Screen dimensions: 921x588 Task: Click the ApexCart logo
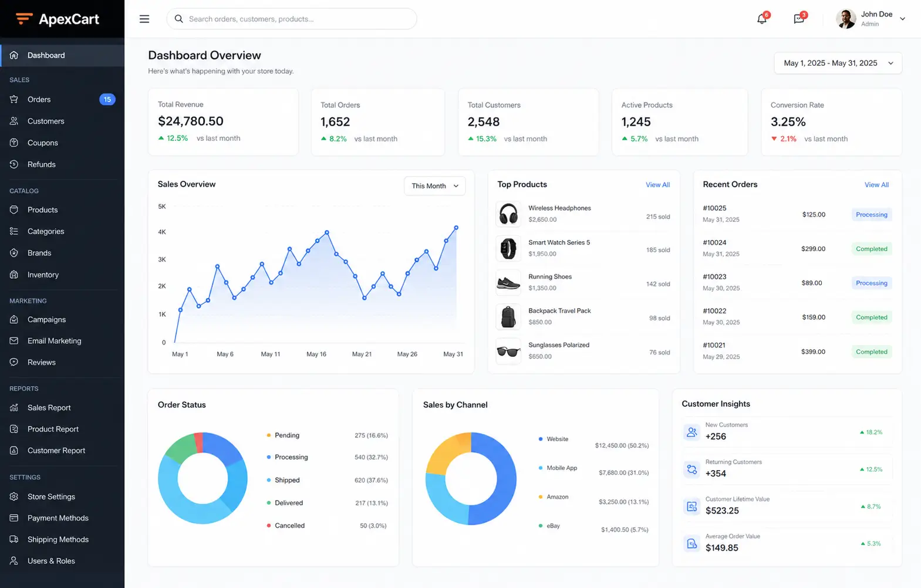pos(58,19)
